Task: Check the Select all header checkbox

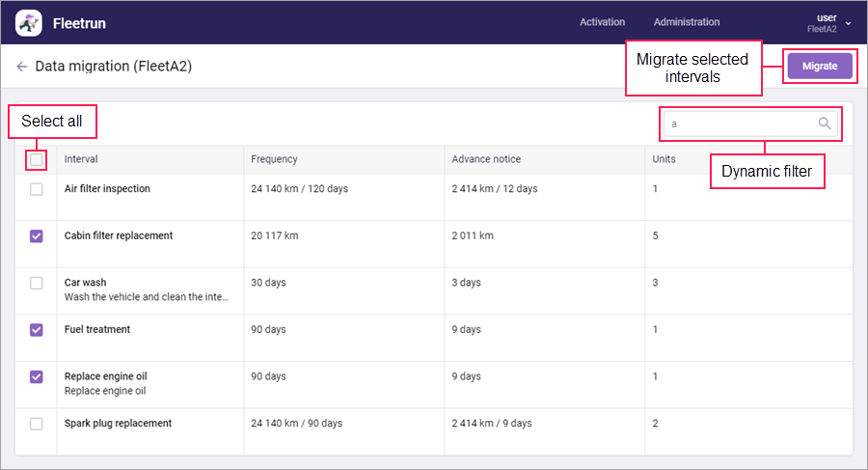Action: tap(37, 159)
